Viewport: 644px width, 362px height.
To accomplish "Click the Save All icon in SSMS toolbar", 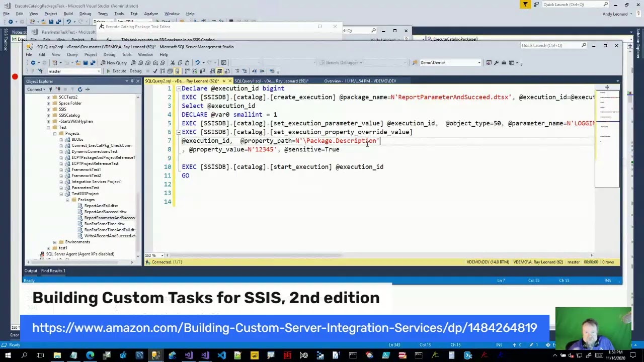I will click(93, 63).
